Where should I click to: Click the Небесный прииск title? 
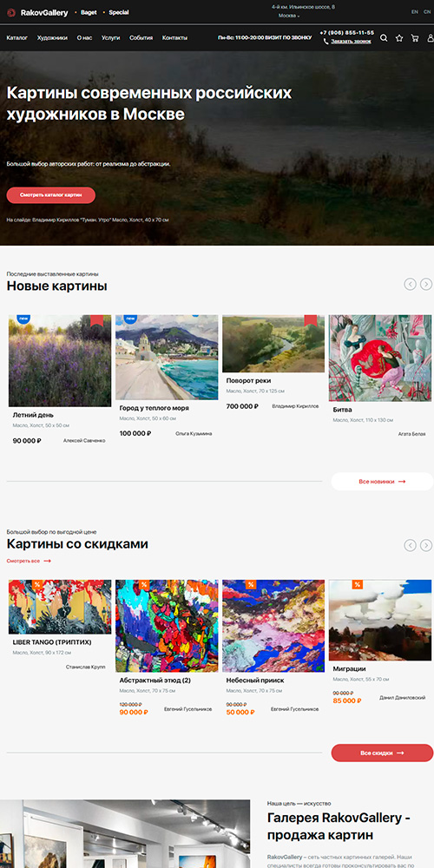coord(255,681)
